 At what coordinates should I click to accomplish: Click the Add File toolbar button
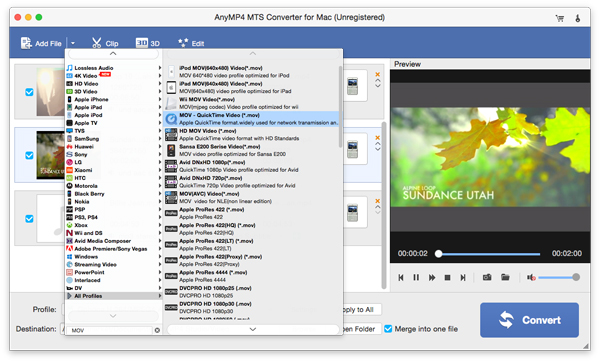(41, 43)
